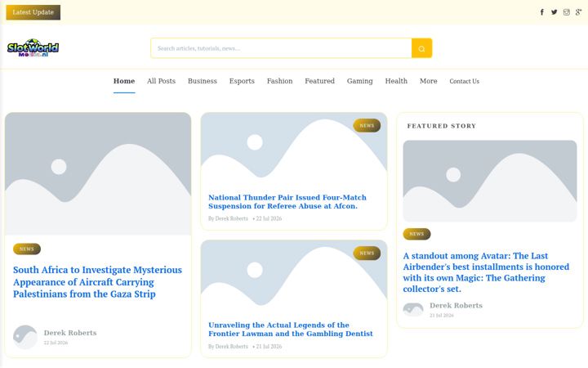588x368 pixels.
Task: Open South Africa aircraft investigation headline
Action: coord(97,281)
